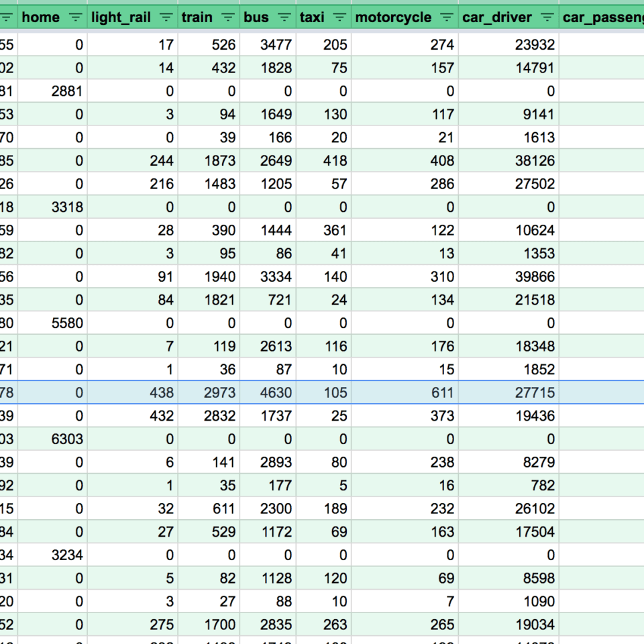Open the filter icon on home column

[76, 17]
